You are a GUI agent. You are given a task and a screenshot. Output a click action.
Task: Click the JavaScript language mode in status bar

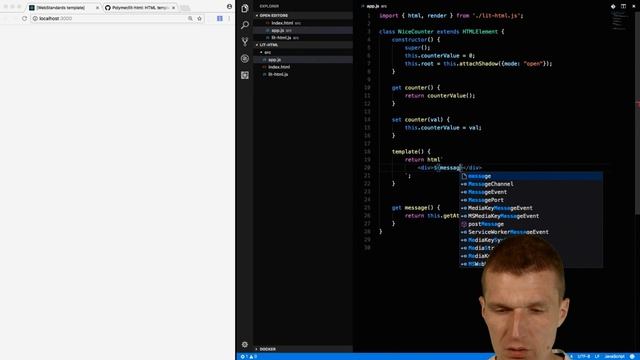click(615, 357)
